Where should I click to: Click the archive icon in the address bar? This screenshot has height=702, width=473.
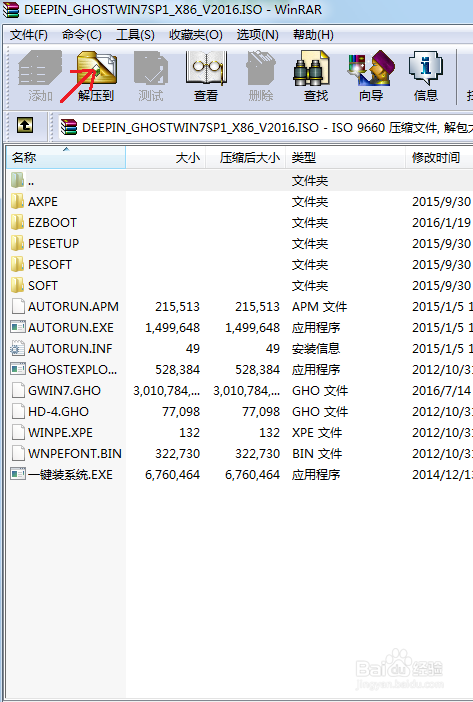tap(69, 127)
